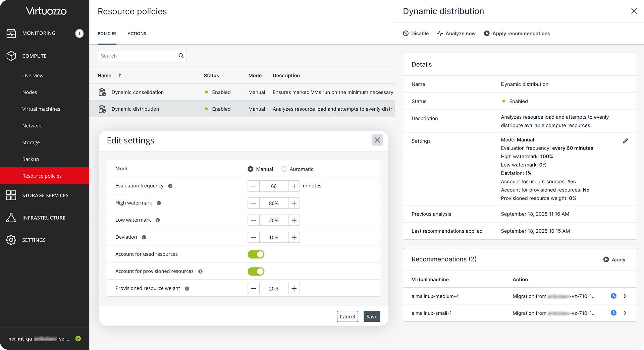Viewport: 644px width, 350px height.
Task: Edit Settings using the pencil icon
Action: (x=626, y=141)
